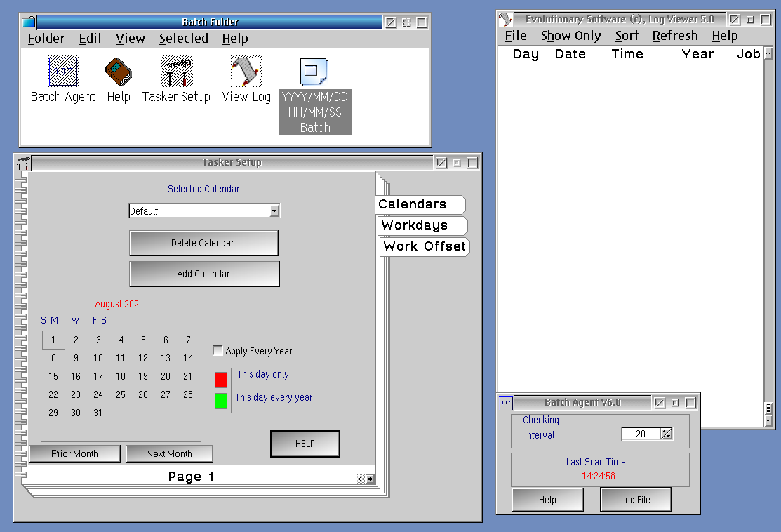Viewport: 781px width, 532px height.
Task: Select the YYYY/MM/DD Batch template icon
Action: (x=314, y=73)
